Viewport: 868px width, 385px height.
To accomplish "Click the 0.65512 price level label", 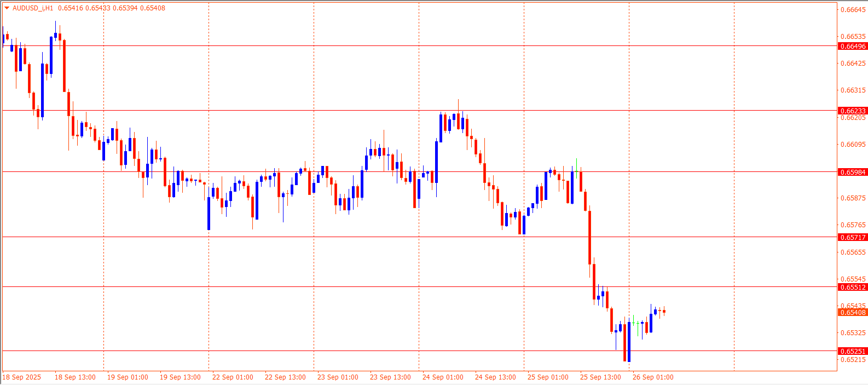I will click(x=853, y=288).
